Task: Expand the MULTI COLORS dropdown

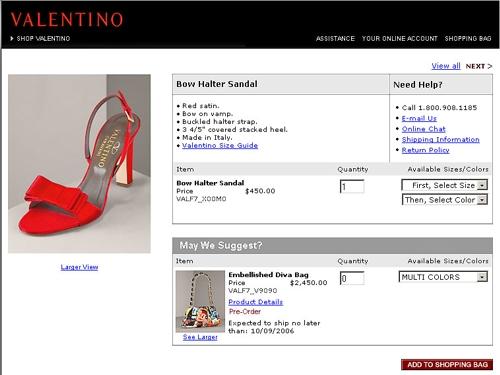Action: [x=443, y=277]
